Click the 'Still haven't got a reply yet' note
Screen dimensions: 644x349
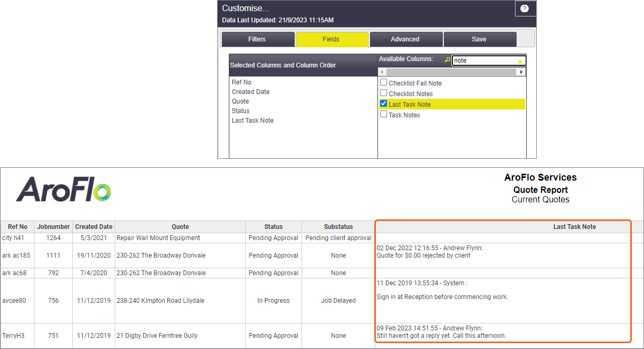[x=441, y=336]
